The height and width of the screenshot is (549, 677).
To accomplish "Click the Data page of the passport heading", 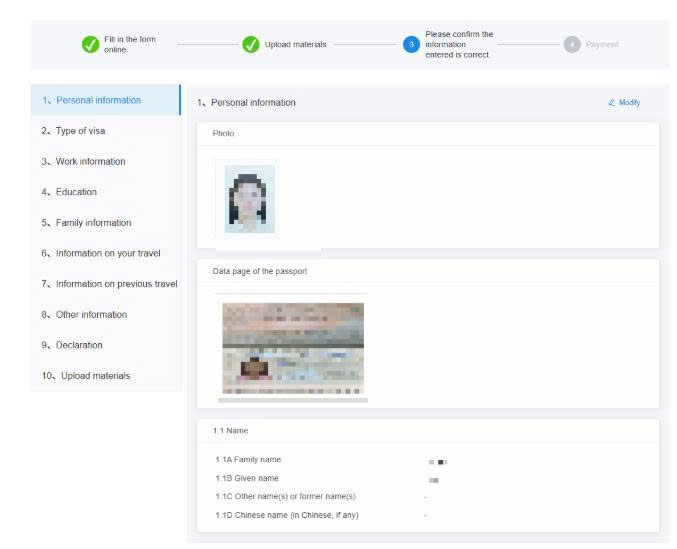I will tap(259, 271).
